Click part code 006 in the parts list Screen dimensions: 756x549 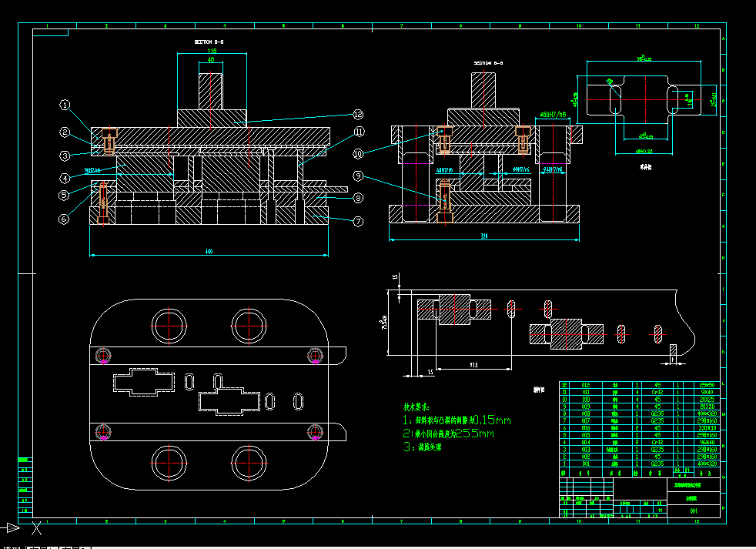[x=586, y=428]
